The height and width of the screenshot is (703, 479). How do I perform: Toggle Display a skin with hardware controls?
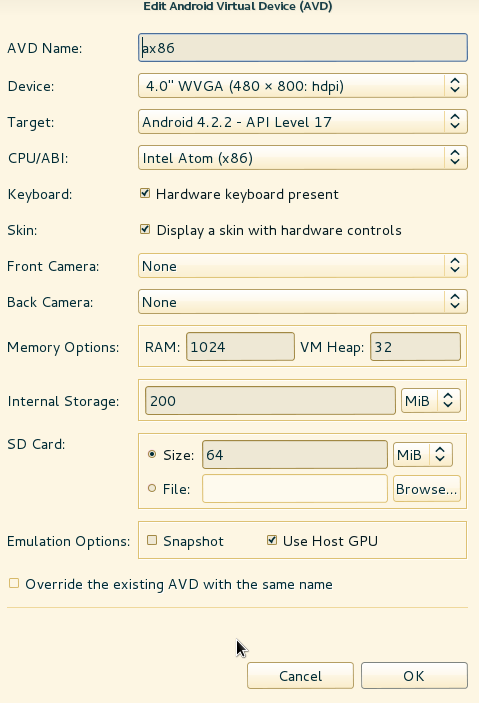(x=145, y=229)
